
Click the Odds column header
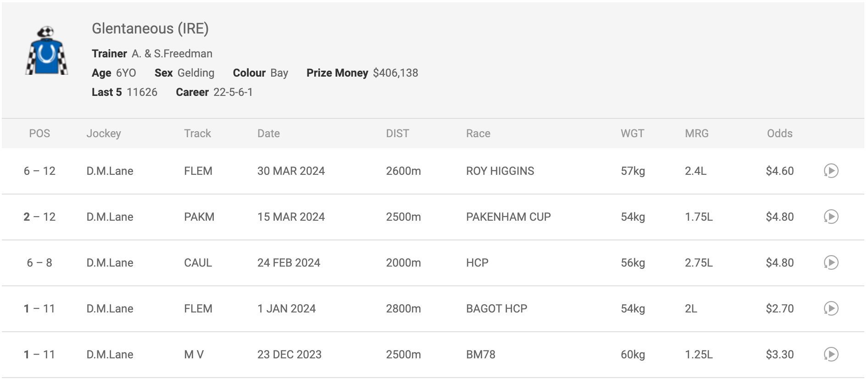779,134
